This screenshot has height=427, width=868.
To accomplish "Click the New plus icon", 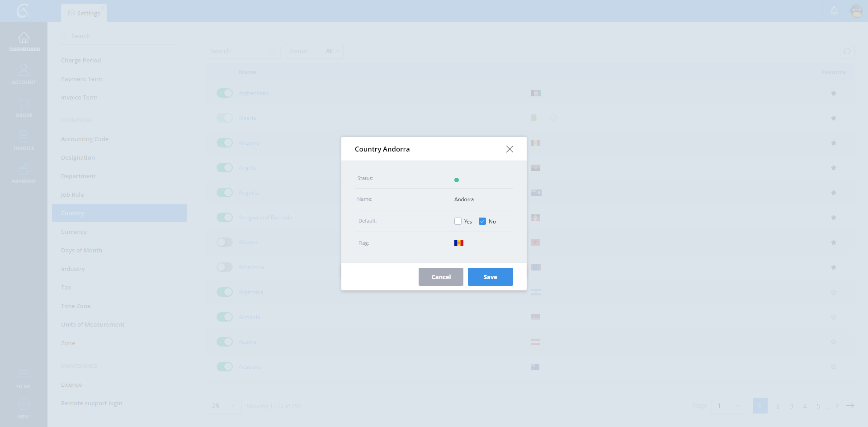I will (x=24, y=404).
